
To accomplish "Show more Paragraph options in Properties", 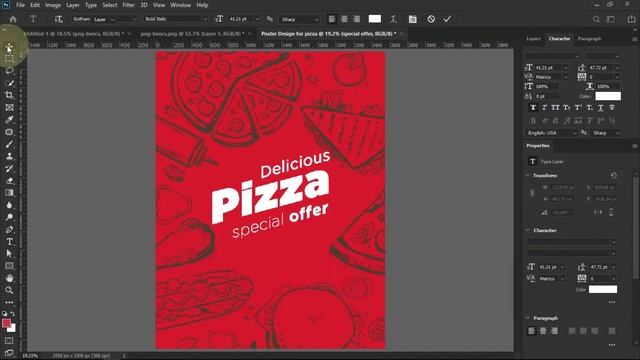I will coord(612,345).
